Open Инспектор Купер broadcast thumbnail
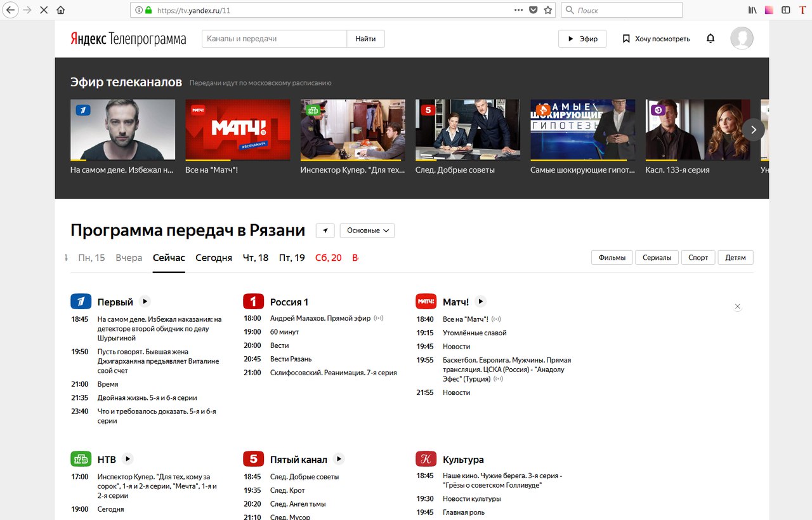The width and height of the screenshot is (812, 520). (353, 130)
